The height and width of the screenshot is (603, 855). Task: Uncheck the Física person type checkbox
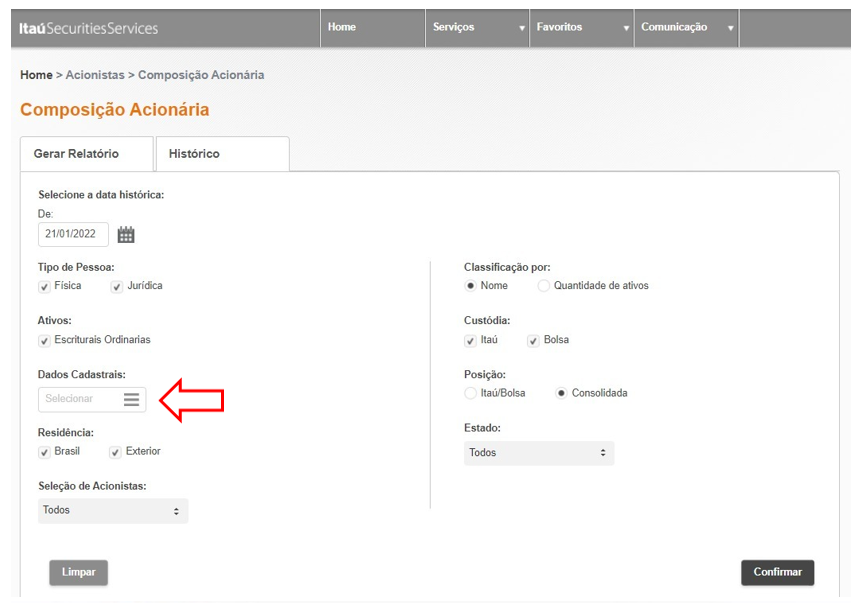tap(44, 287)
